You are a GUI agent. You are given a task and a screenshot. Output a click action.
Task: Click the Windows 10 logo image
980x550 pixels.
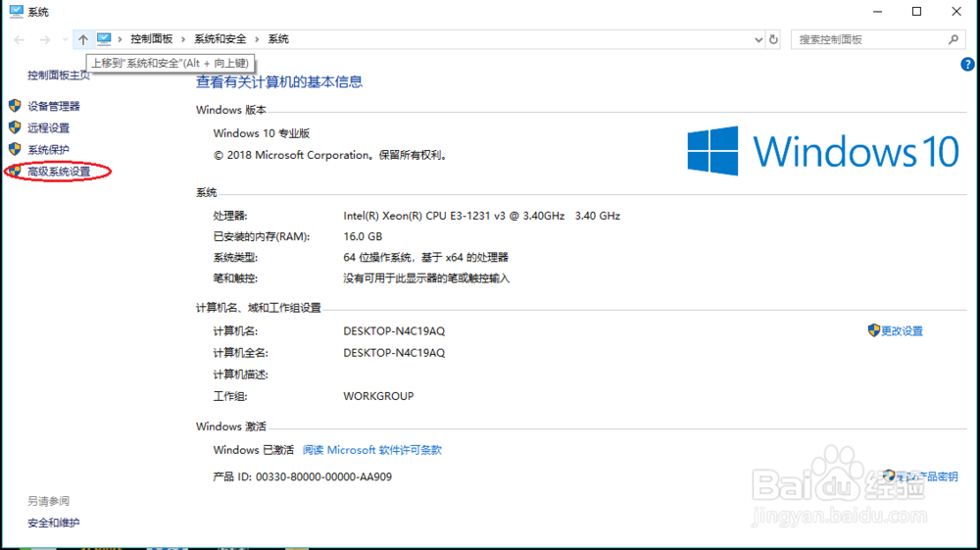click(823, 151)
